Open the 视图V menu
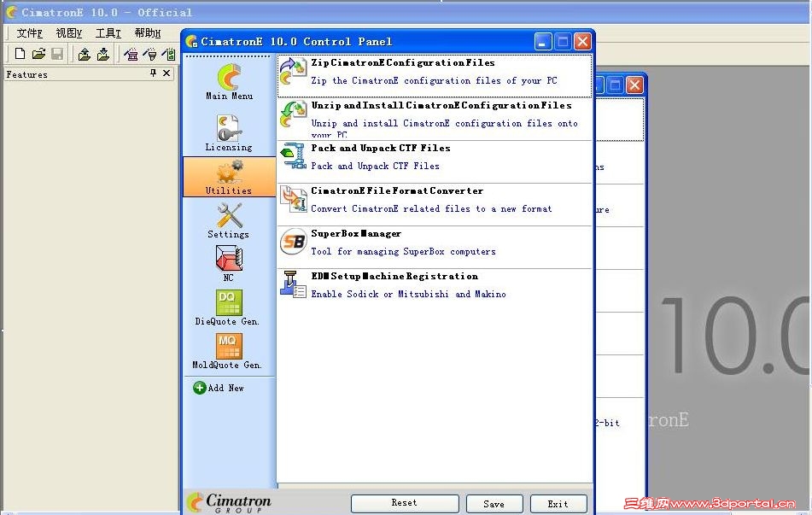 (69, 33)
